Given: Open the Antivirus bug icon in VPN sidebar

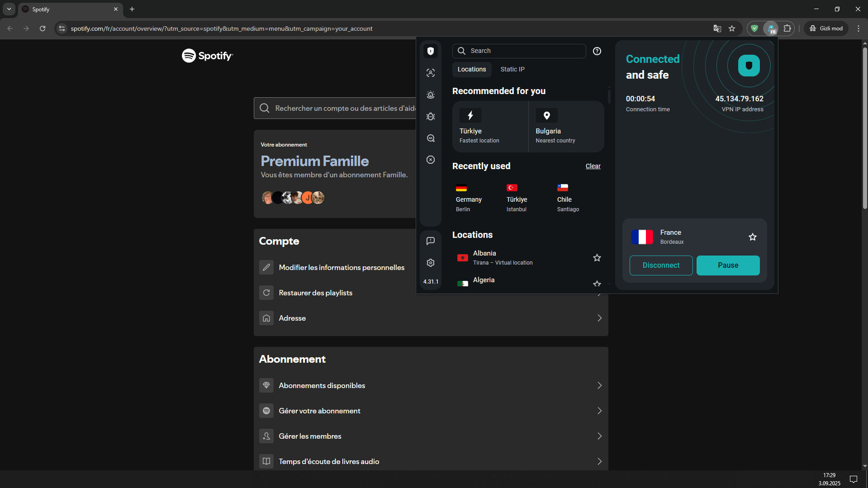Looking at the screenshot, I should point(431,116).
